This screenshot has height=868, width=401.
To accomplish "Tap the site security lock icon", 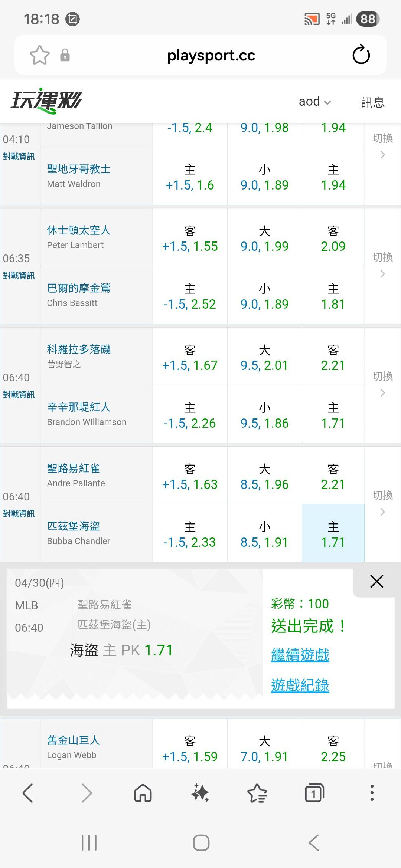I will click(65, 55).
